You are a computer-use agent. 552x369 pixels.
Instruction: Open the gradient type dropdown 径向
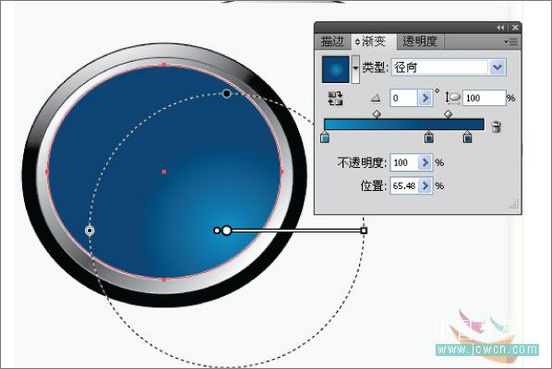click(449, 67)
